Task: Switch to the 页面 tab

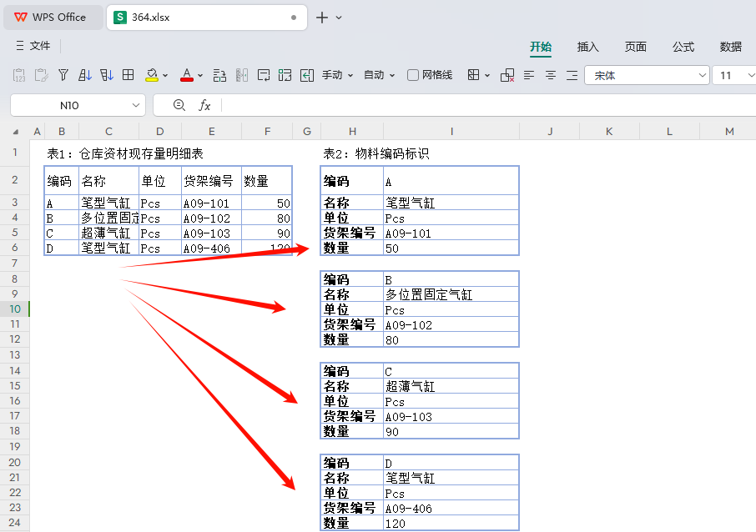Action: (x=636, y=47)
